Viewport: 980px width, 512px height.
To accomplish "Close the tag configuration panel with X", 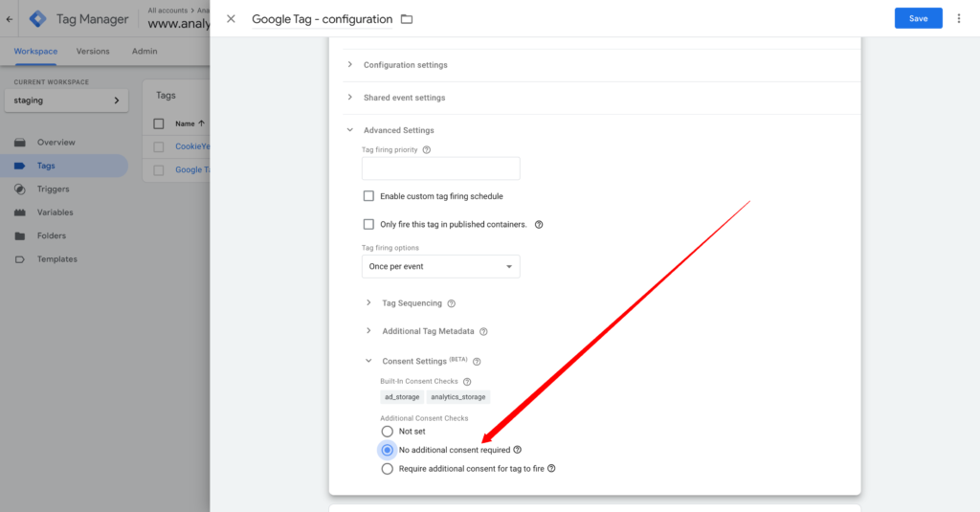I will (231, 19).
